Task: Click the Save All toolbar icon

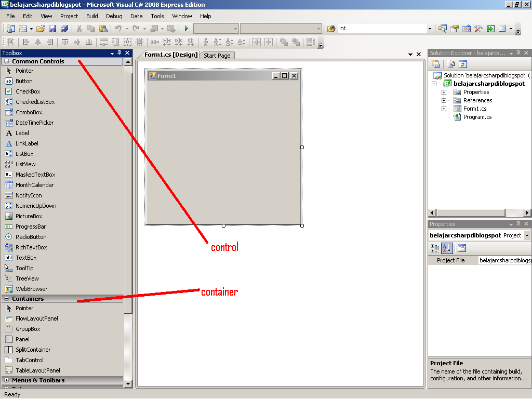Action: click(x=64, y=29)
